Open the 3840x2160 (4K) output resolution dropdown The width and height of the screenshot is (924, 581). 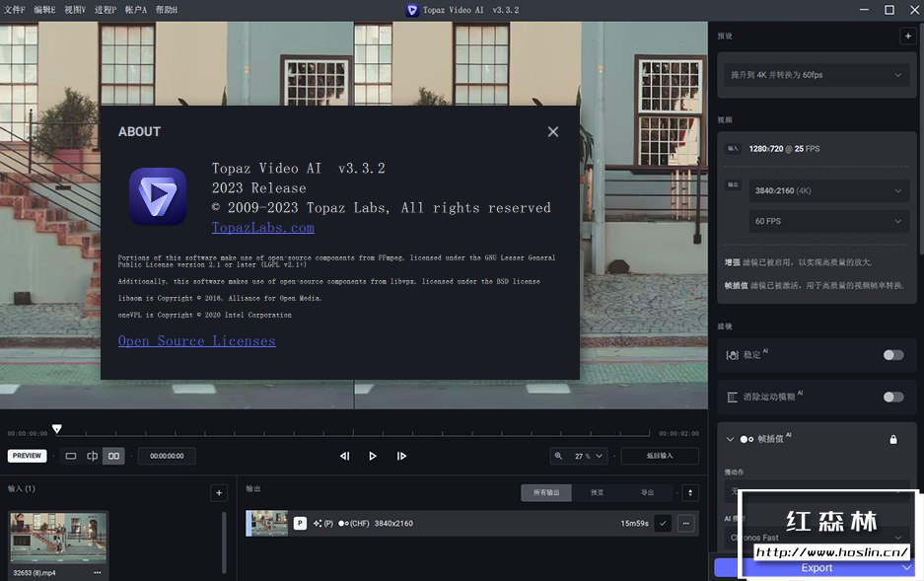click(x=828, y=191)
